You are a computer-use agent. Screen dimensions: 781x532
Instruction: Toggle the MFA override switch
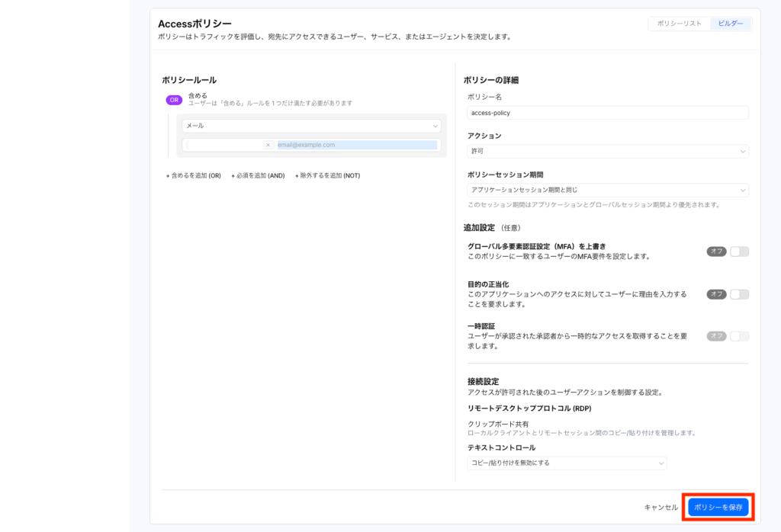pyautogui.click(x=739, y=252)
